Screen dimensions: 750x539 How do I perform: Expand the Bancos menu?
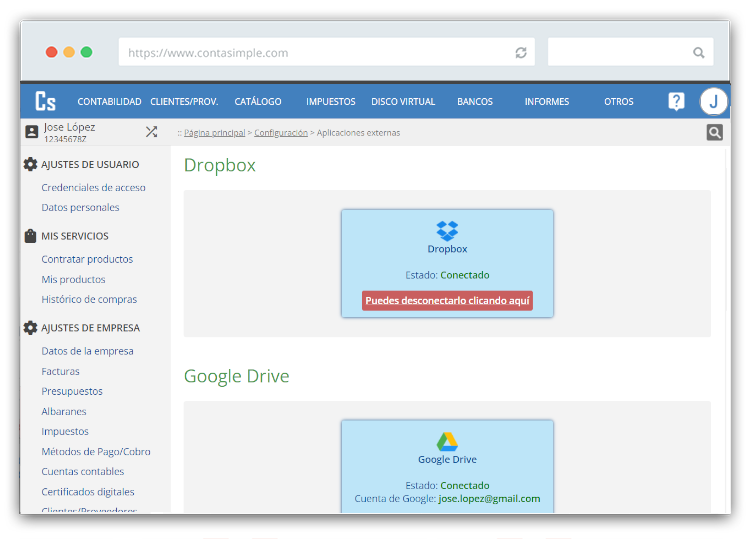click(x=475, y=102)
